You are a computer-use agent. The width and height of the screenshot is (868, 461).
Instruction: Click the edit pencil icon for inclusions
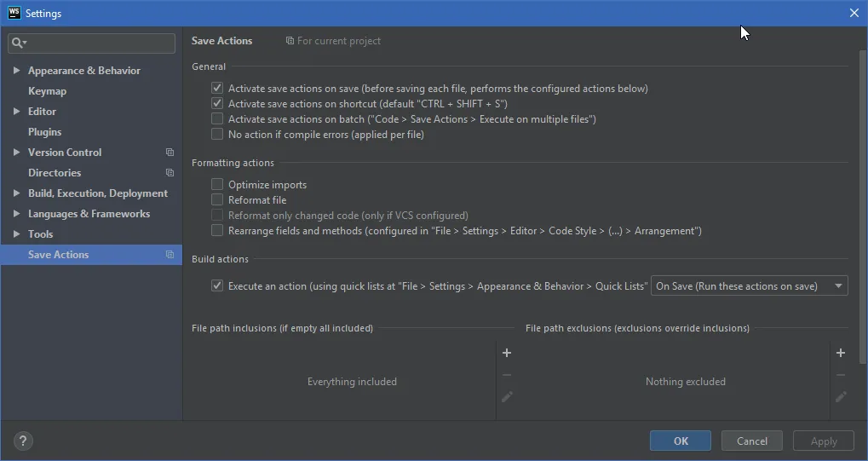point(507,397)
